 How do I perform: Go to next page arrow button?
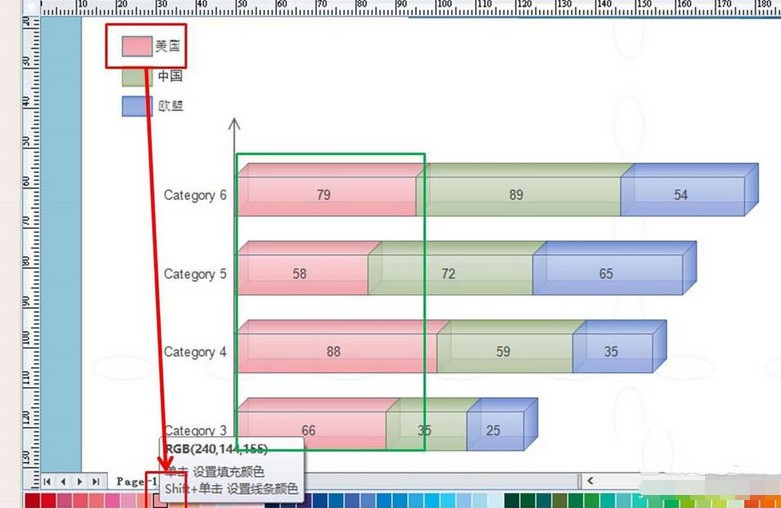pos(80,481)
